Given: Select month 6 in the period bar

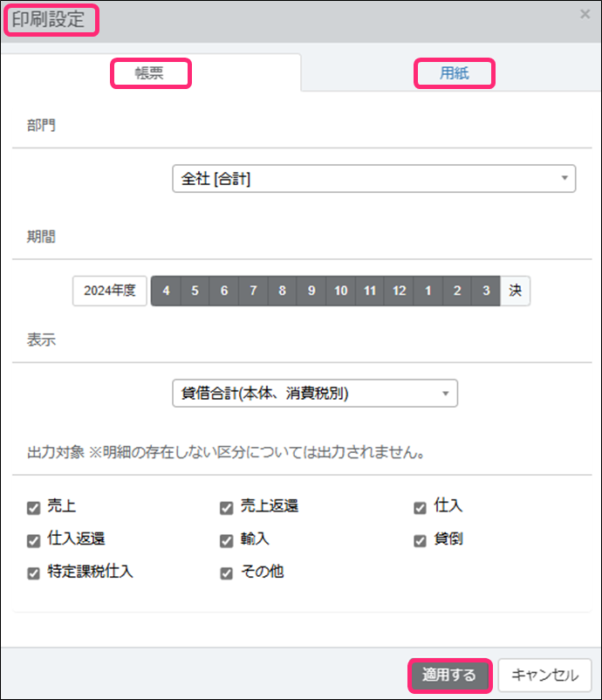Looking at the screenshot, I should click(224, 291).
